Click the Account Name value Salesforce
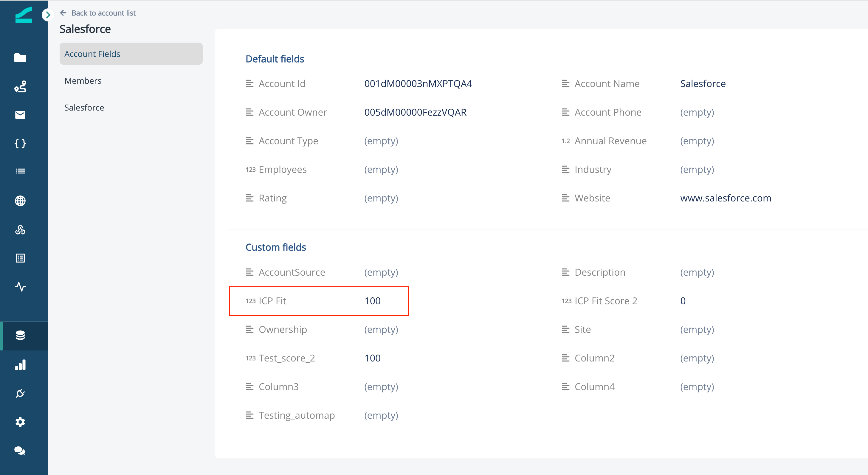 pyautogui.click(x=703, y=83)
